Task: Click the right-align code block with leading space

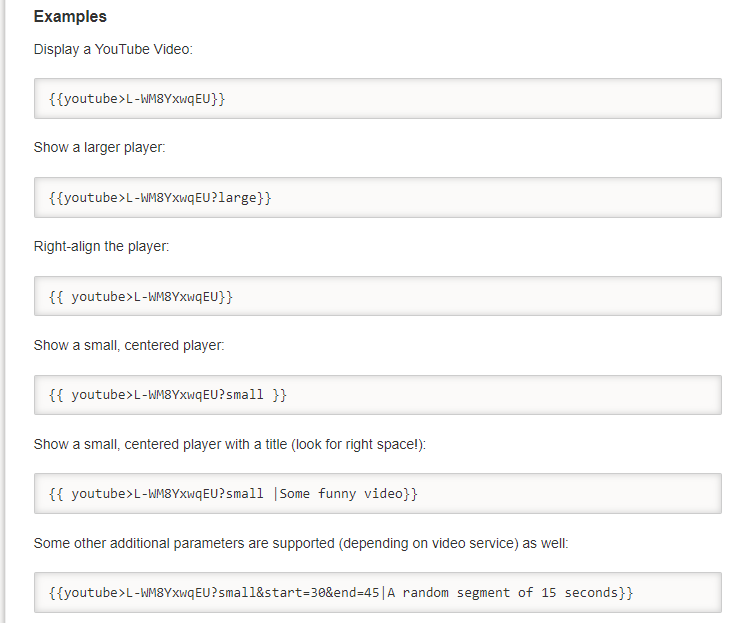Action: (x=377, y=297)
